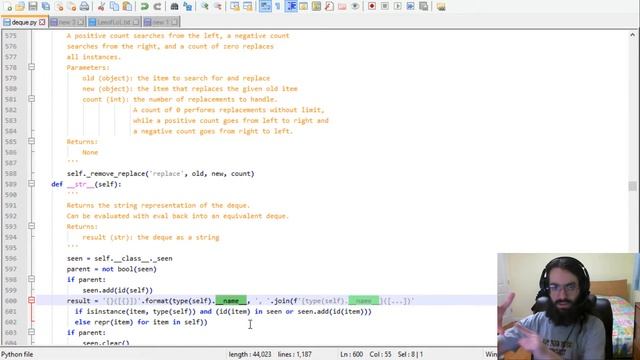Click the length : 44,023 status field
This screenshot has height=360, width=640.
pos(250,354)
